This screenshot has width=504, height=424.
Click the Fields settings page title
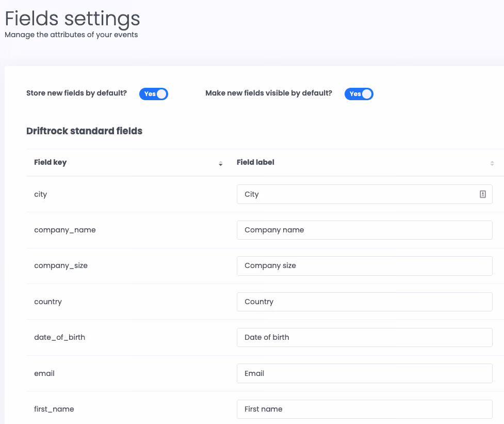coord(72,19)
